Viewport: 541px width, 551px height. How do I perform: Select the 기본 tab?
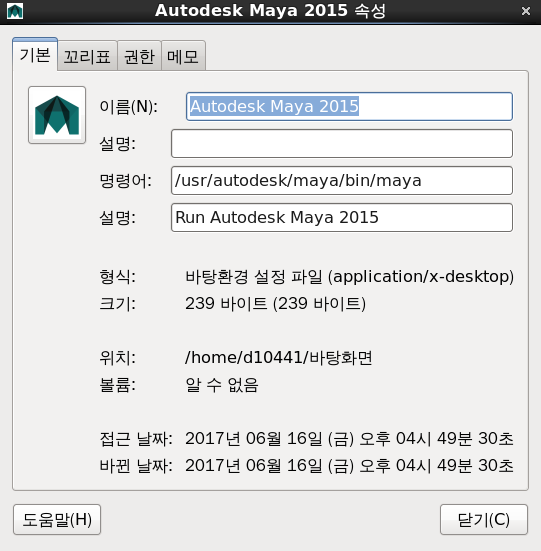point(35,55)
